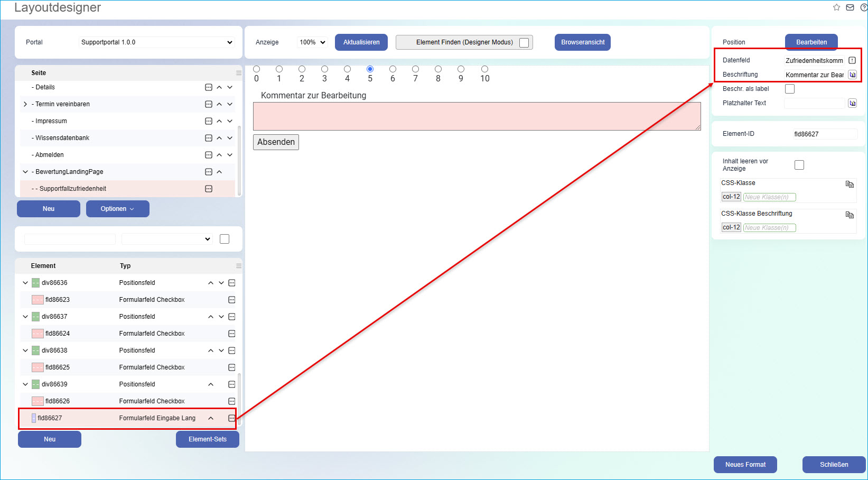
Task: Open the Anzeige 100% zoom dropdown
Action: click(312, 42)
